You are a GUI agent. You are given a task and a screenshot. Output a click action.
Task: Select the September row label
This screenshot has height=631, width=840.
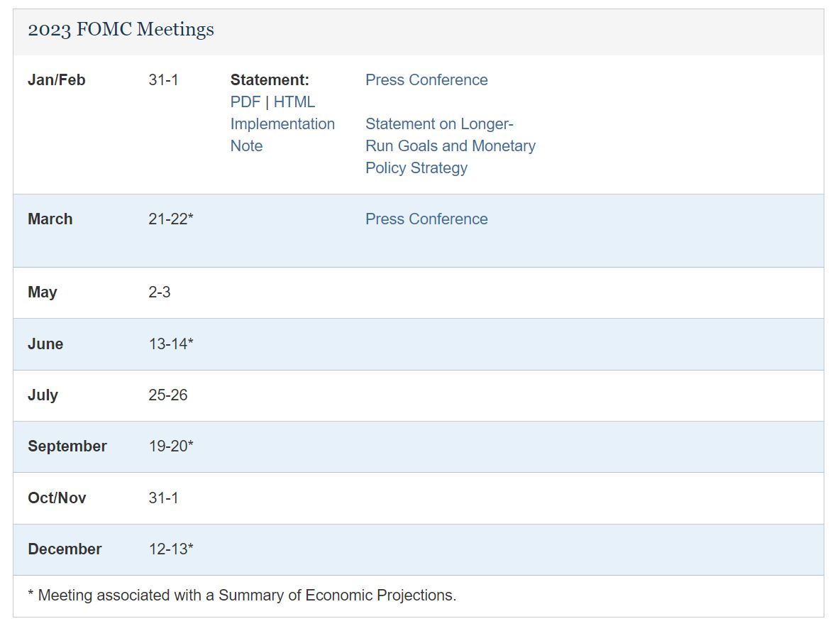pyautogui.click(x=67, y=446)
